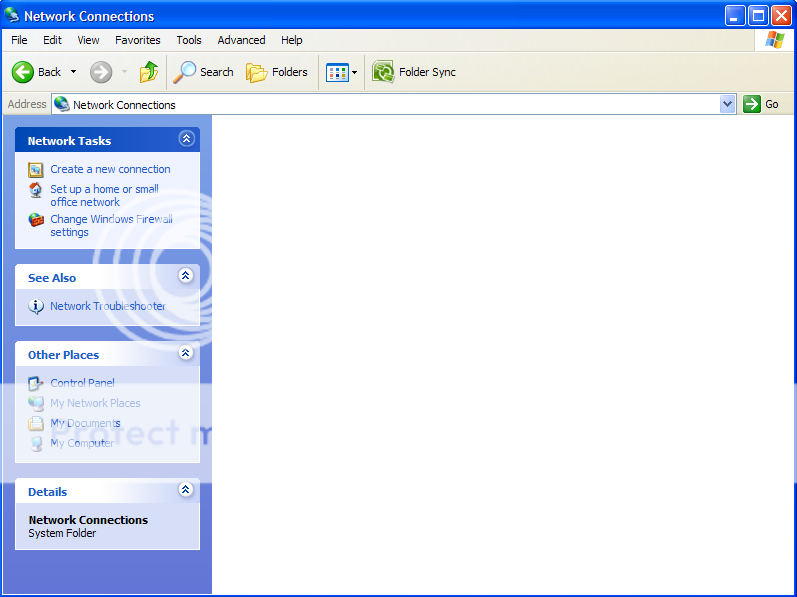This screenshot has height=597, width=797.
Task: Click the Up folder toolbar icon
Action: [149, 72]
